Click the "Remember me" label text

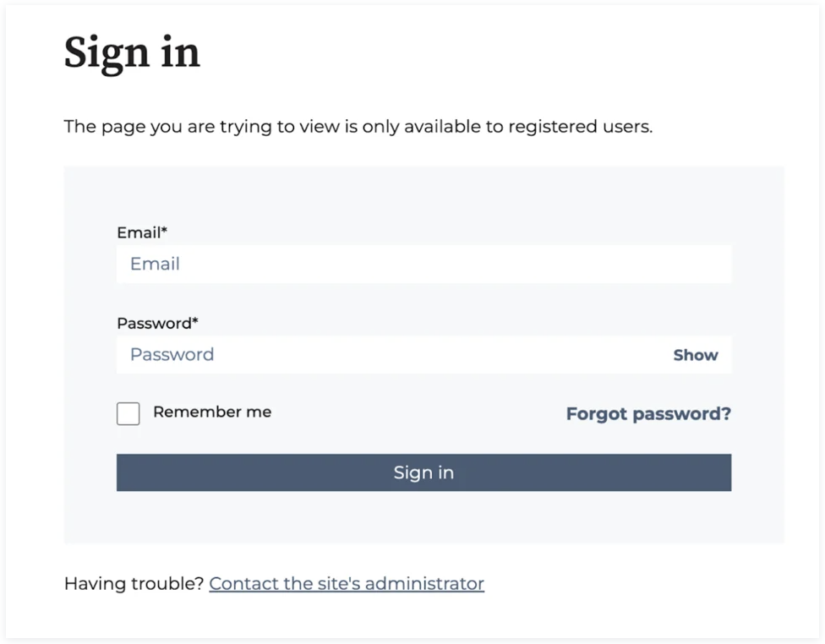pos(212,412)
